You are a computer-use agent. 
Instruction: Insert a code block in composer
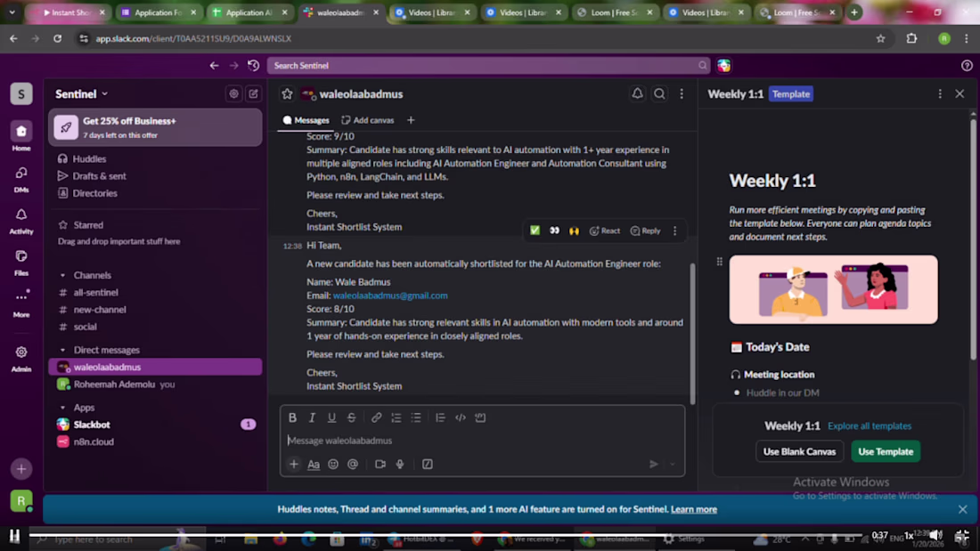tap(480, 417)
